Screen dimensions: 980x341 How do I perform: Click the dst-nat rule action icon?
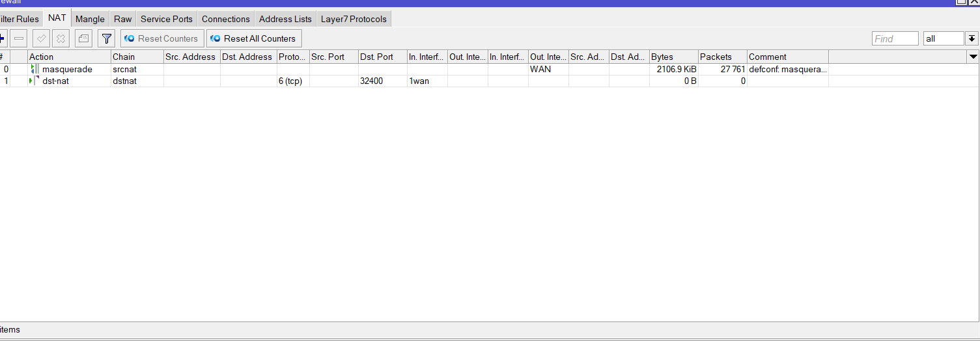(x=34, y=81)
